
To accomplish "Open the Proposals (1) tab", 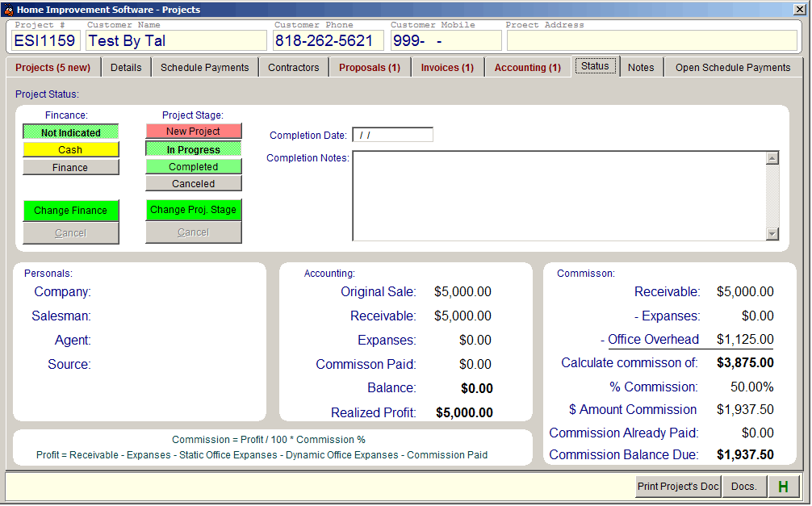I will point(370,67).
